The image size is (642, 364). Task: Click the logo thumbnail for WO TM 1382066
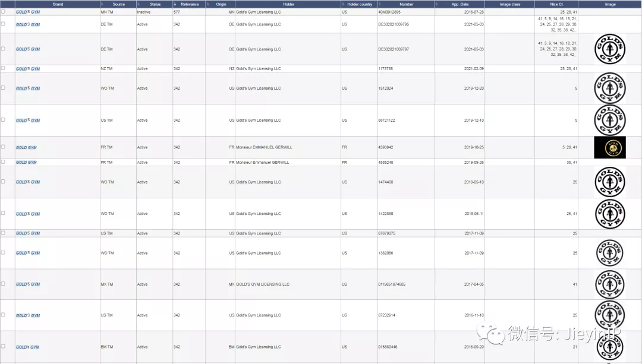coord(610,253)
